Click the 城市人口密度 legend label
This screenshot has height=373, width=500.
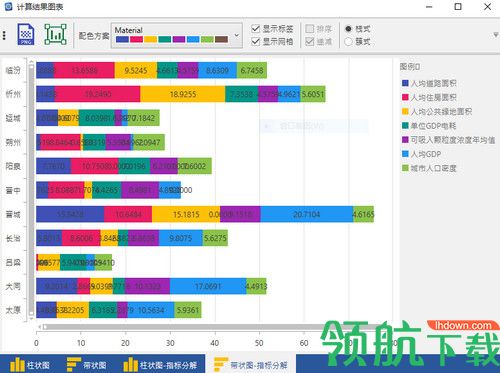pos(433,168)
